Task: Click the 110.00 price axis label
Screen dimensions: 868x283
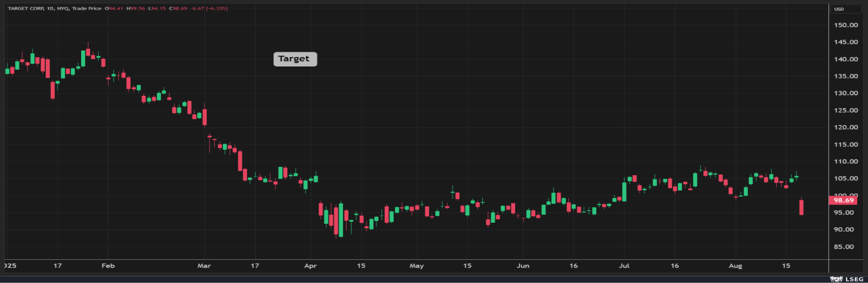Action: (845, 161)
